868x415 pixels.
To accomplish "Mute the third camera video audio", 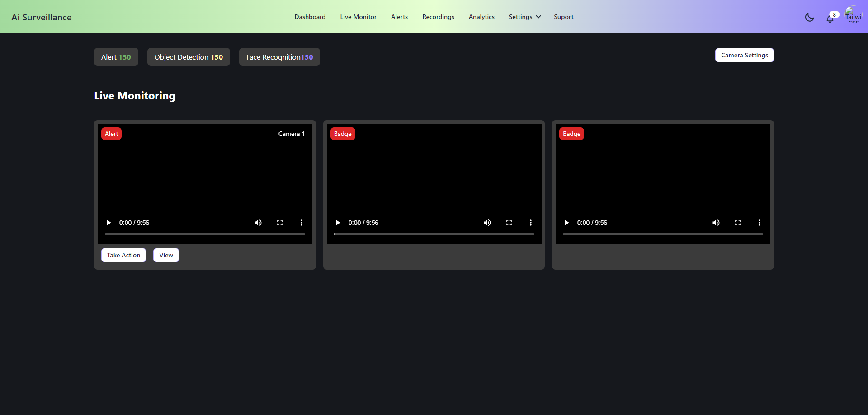I will (x=716, y=223).
